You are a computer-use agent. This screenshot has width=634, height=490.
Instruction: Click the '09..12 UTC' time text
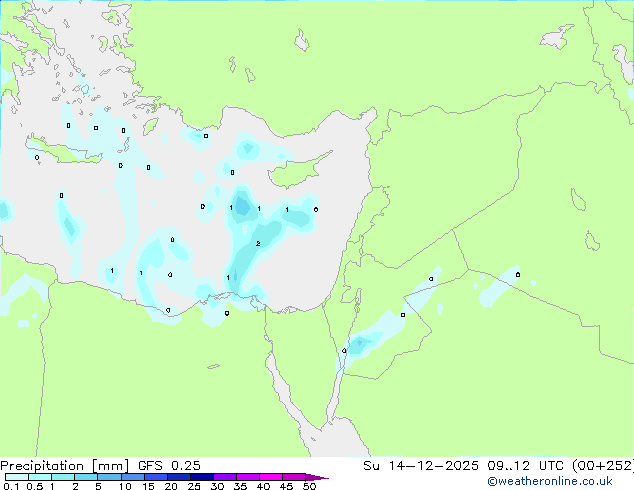click(525, 466)
